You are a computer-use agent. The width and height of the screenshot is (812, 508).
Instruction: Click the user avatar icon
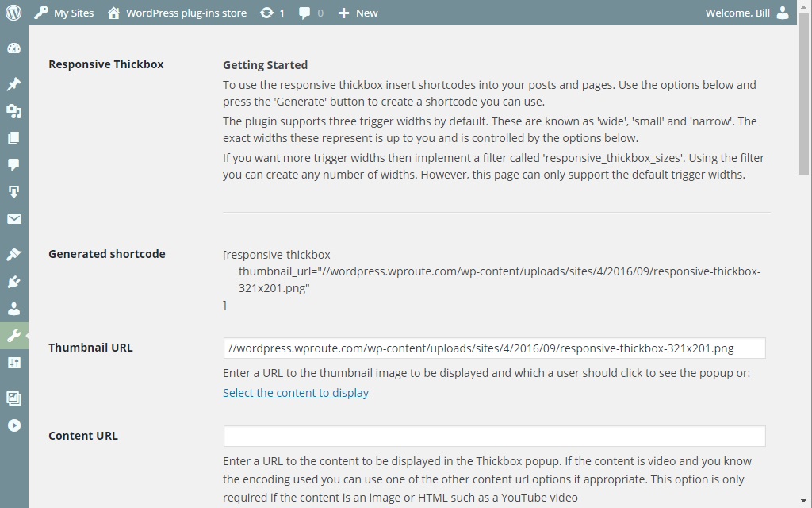point(783,13)
